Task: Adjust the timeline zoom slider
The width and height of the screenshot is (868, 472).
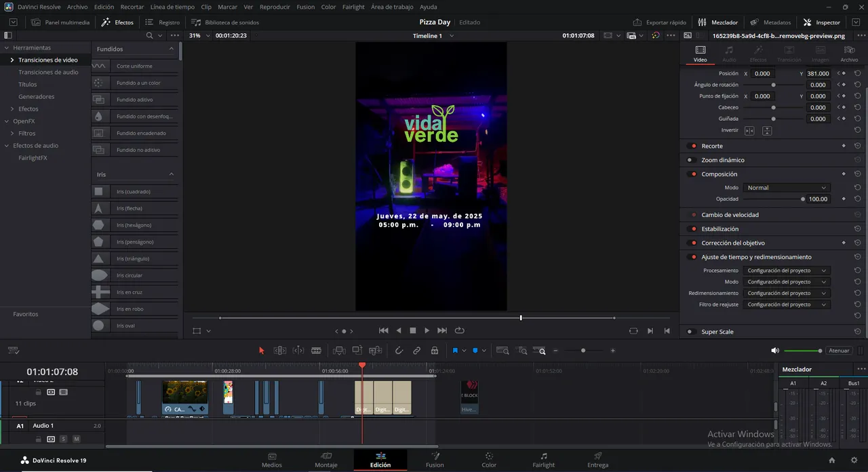Action: pyautogui.click(x=583, y=351)
